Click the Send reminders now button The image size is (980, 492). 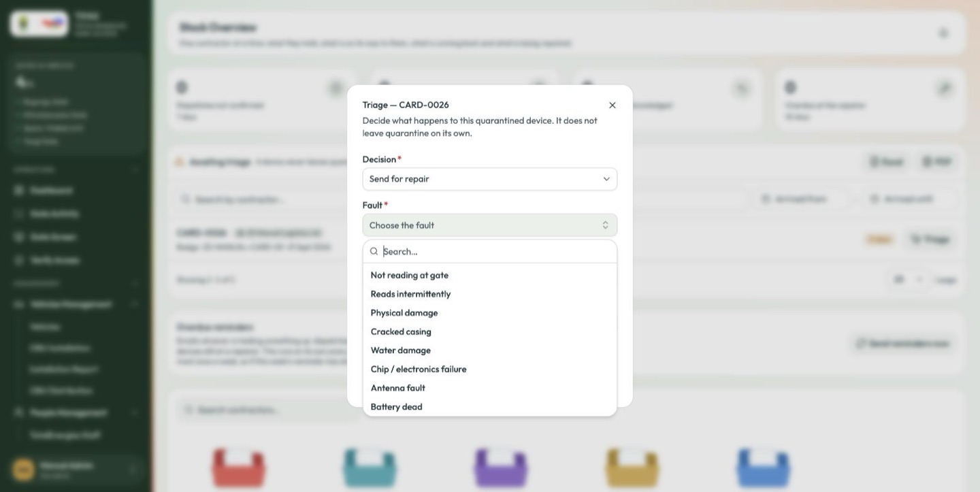click(902, 344)
